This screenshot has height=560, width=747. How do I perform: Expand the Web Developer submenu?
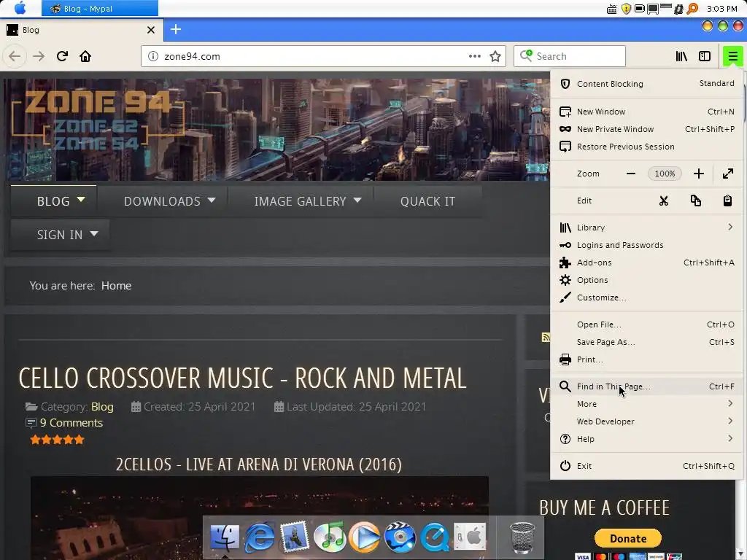click(x=647, y=421)
